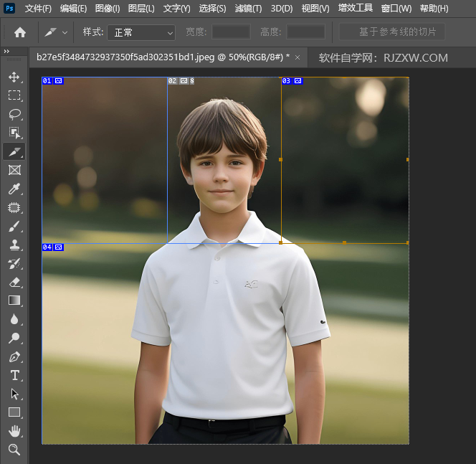Select the Horizontal Type tool
476x464 pixels.
[14, 375]
